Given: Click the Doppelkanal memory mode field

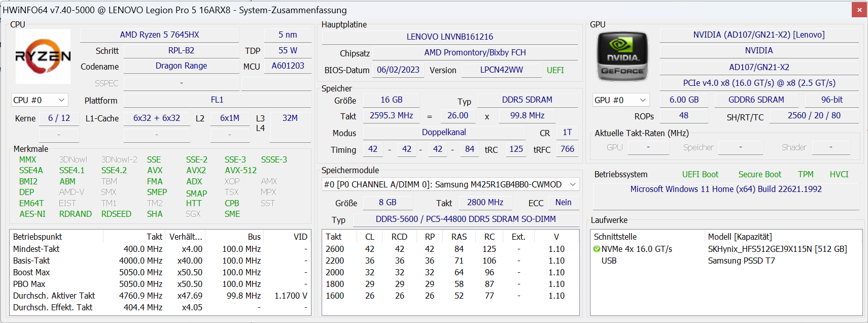Looking at the screenshot, I should (444, 132).
